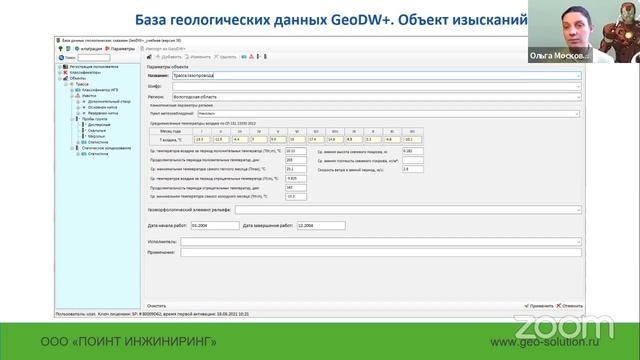Select Дисперсные under Пробы грунта
The width and height of the screenshot is (640, 360).
99,124
